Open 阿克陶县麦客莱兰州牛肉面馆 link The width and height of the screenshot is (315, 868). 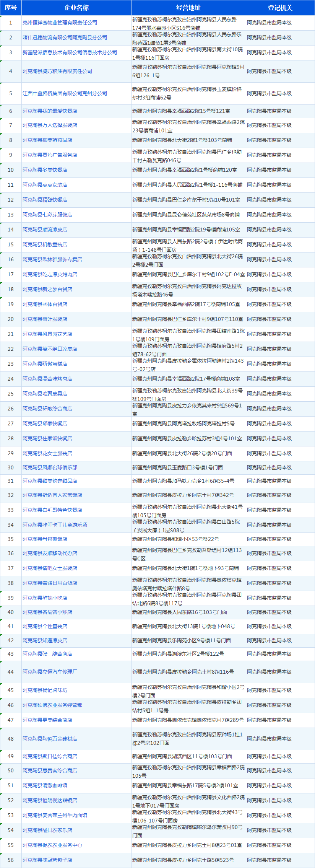55,815
